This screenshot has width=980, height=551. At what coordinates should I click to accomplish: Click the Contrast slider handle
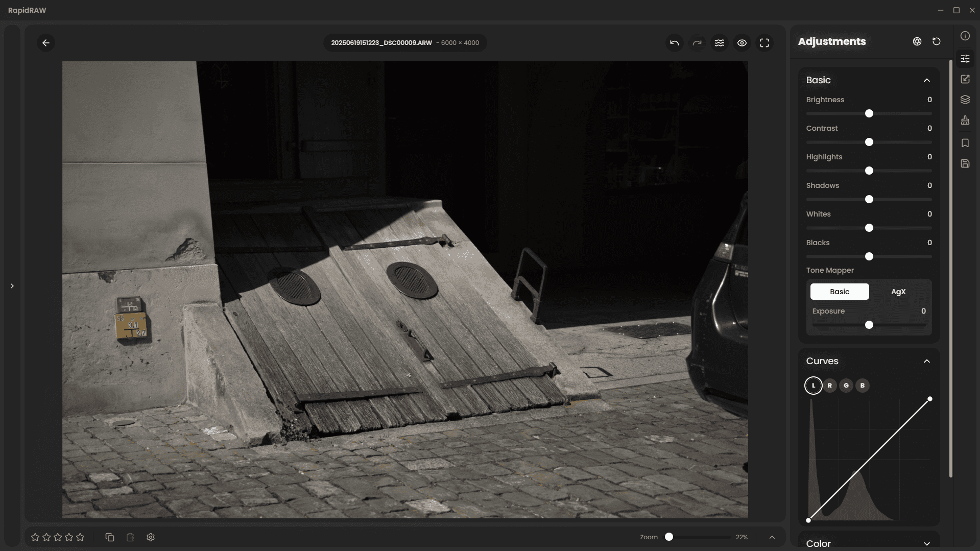(x=869, y=142)
